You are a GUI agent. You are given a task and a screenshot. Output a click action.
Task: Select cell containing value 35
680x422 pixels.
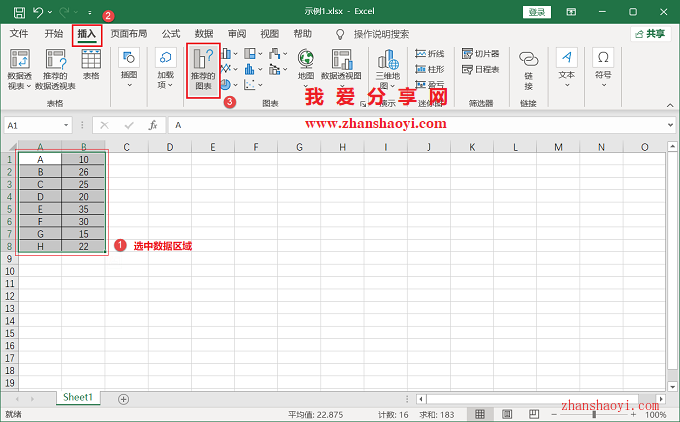(83, 209)
